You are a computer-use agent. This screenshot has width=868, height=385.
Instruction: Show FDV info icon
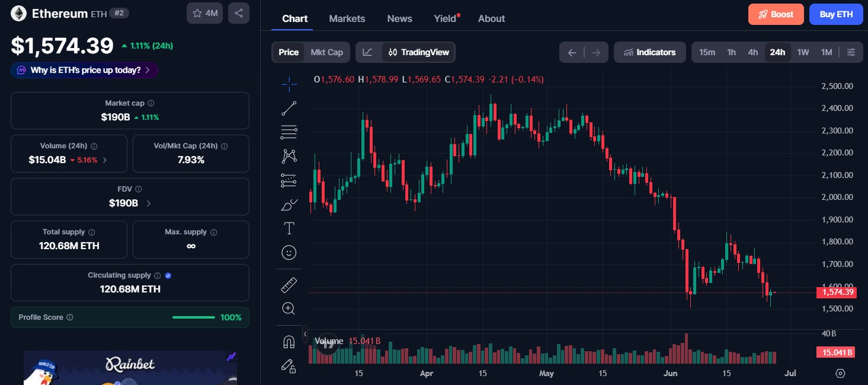pyautogui.click(x=139, y=189)
